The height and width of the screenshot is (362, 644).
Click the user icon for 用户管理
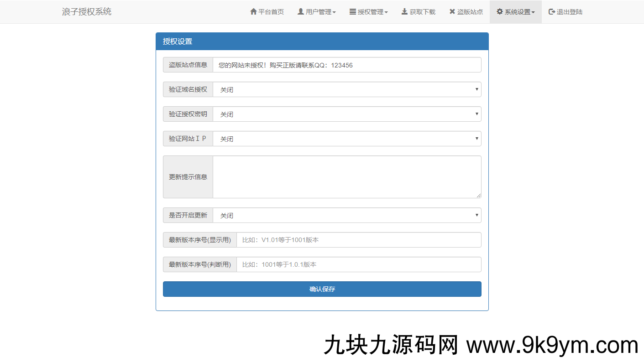tap(301, 12)
